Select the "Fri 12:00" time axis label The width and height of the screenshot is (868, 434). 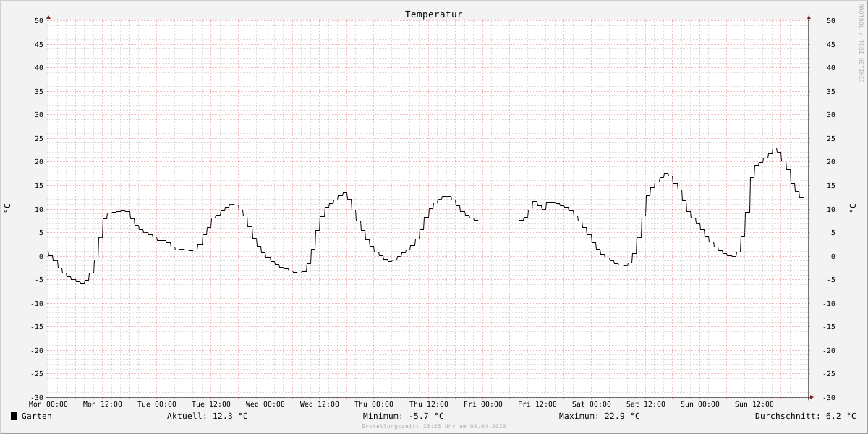[x=537, y=404]
